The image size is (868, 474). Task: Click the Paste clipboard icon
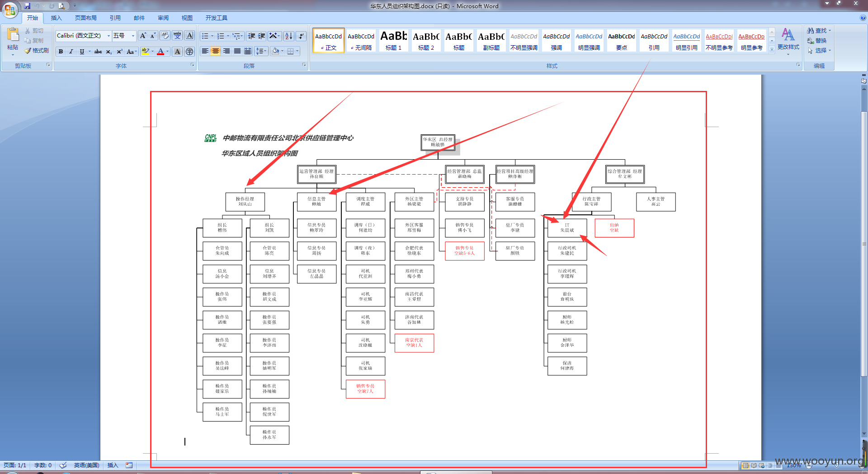point(13,34)
